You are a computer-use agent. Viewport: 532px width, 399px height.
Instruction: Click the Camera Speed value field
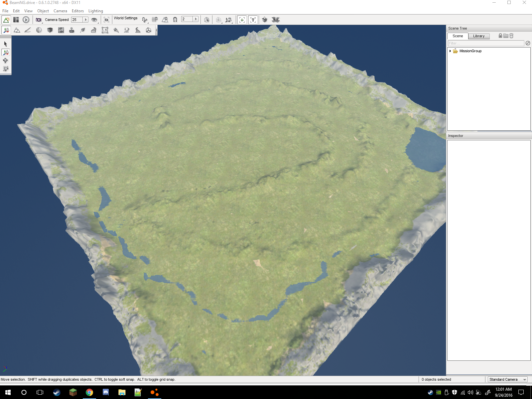pos(77,20)
